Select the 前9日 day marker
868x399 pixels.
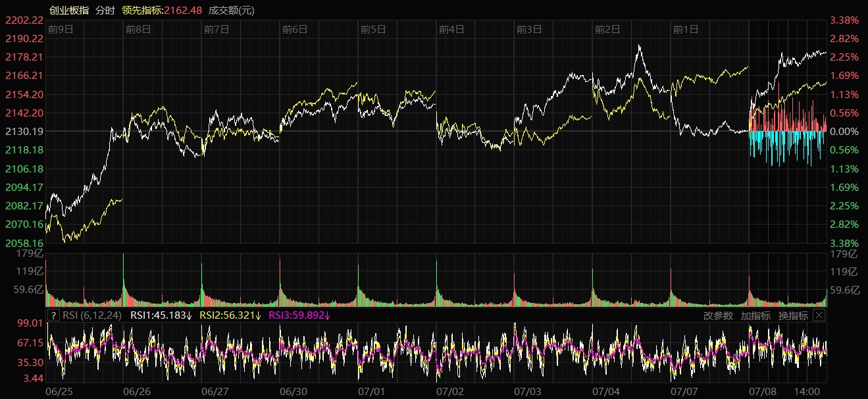click(x=60, y=29)
